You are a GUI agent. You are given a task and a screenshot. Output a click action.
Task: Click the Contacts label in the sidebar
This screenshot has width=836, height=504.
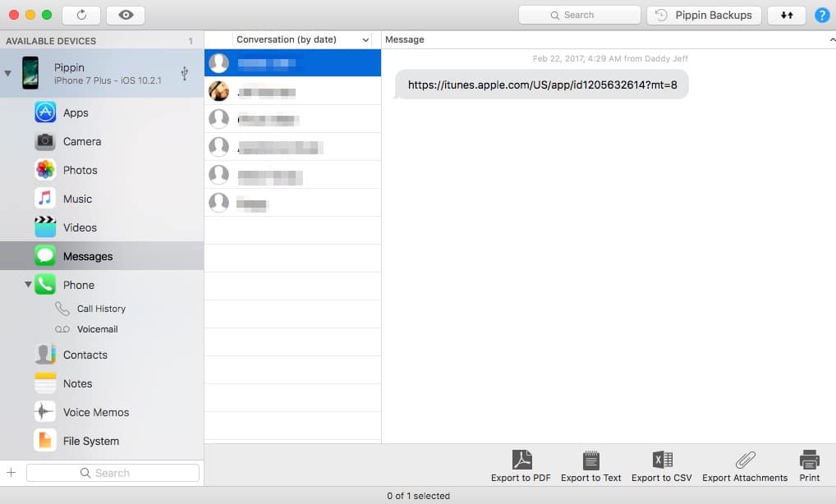(85, 355)
